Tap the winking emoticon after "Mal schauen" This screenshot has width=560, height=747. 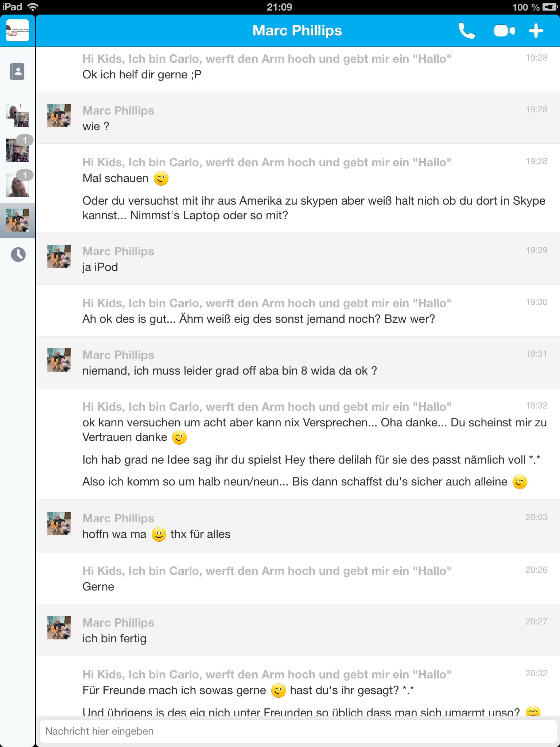click(x=161, y=178)
